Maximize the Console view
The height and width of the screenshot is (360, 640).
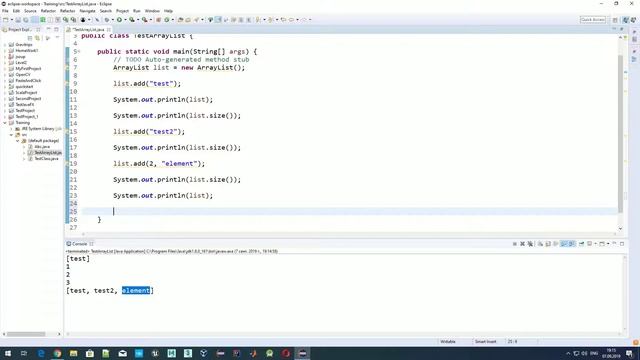point(622,244)
